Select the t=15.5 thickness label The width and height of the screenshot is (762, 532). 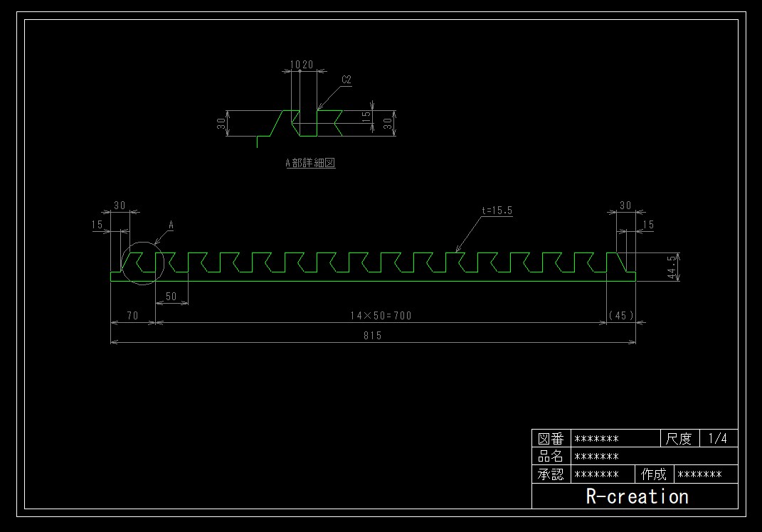click(x=497, y=211)
